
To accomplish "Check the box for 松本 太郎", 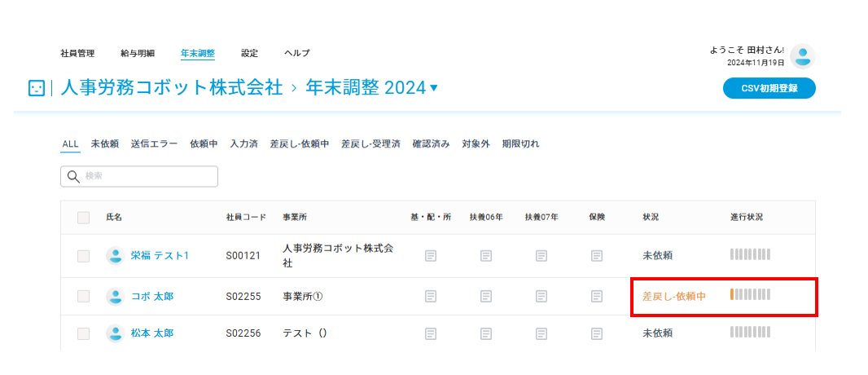I will click(84, 333).
